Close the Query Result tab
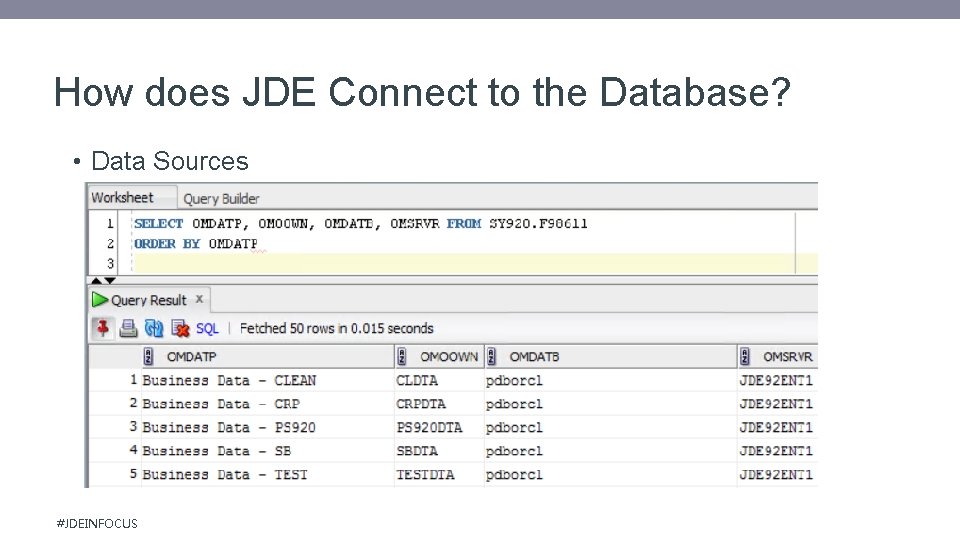This screenshot has width=960, height=540. click(x=199, y=298)
